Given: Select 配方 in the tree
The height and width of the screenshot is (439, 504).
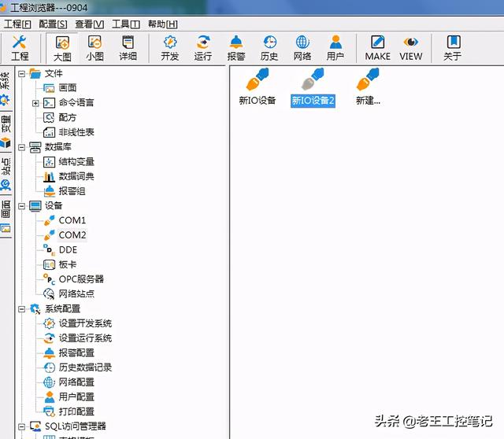Looking at the screenshot, I should click(x=68, y=117).
